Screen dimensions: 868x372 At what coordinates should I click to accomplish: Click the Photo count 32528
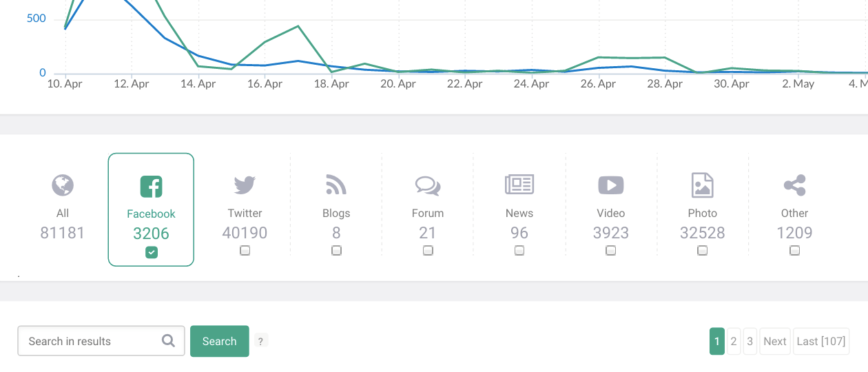tap(702, 233)
